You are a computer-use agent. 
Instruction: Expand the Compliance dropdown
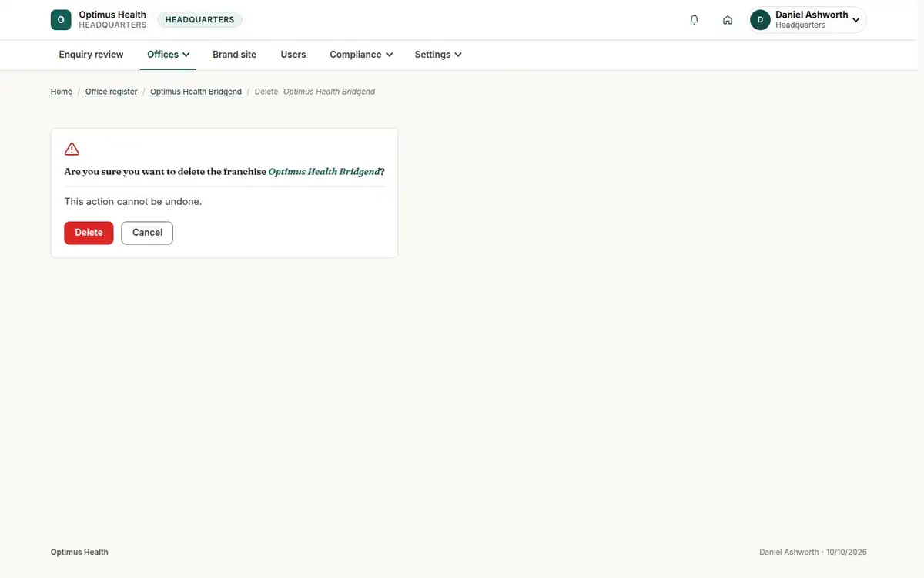pos(361,55)
